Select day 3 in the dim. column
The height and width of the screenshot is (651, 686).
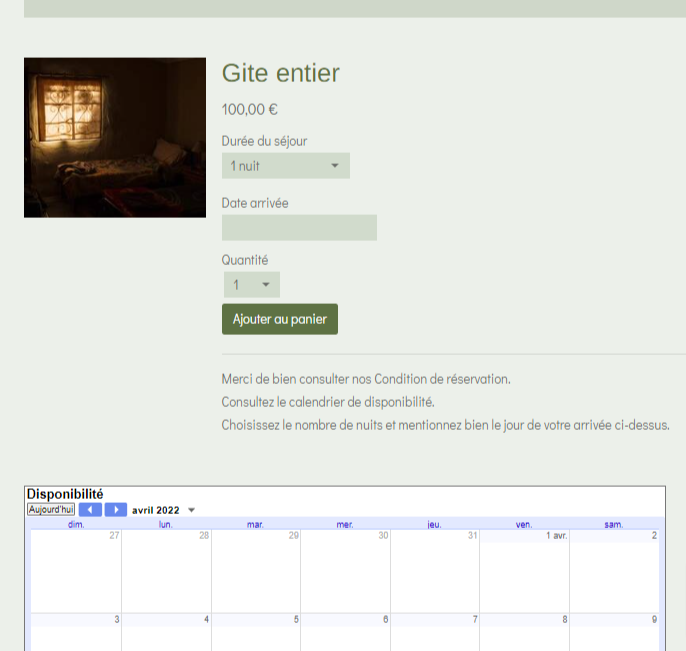pyautogui.click(x=76, y=632)
